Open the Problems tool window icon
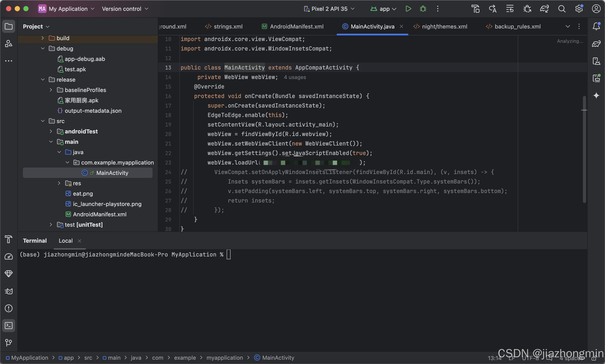605x364 pixels. pos(9,308)
